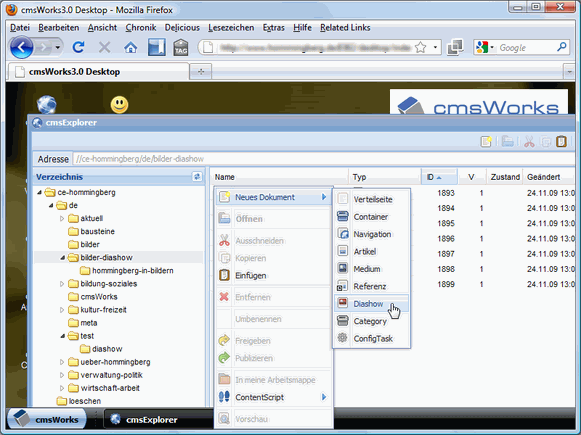Click the Artikel document type icon

343,251
